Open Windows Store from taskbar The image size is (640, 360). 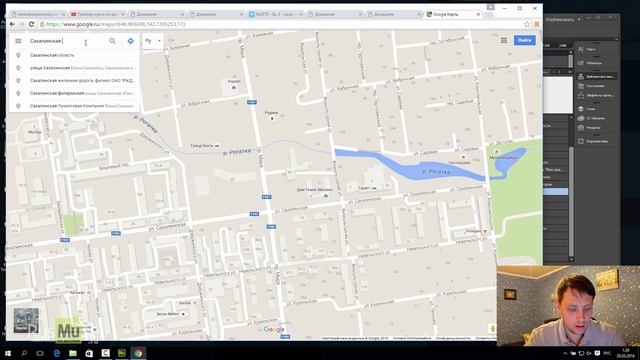coord(89,353)
